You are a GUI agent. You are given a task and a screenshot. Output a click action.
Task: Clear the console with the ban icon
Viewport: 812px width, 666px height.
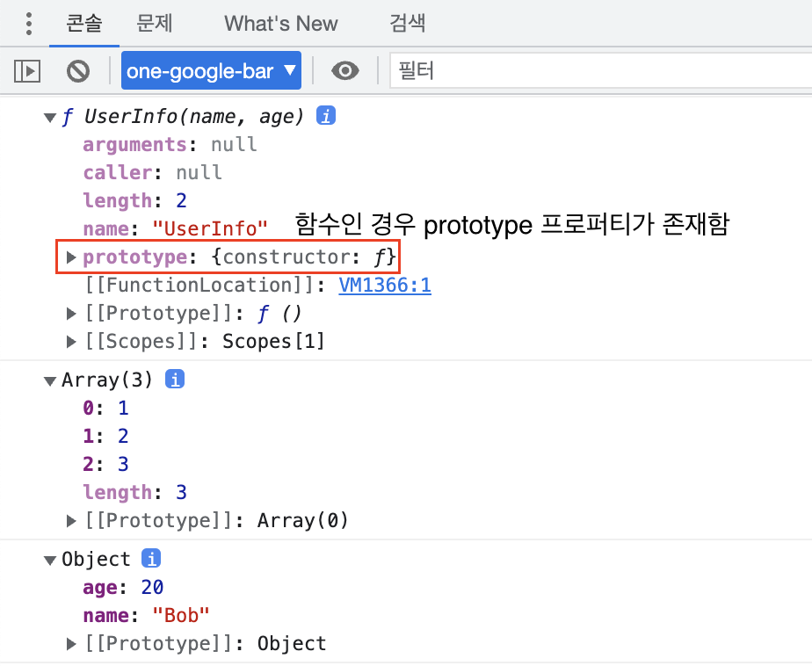[x=78, y=71]
